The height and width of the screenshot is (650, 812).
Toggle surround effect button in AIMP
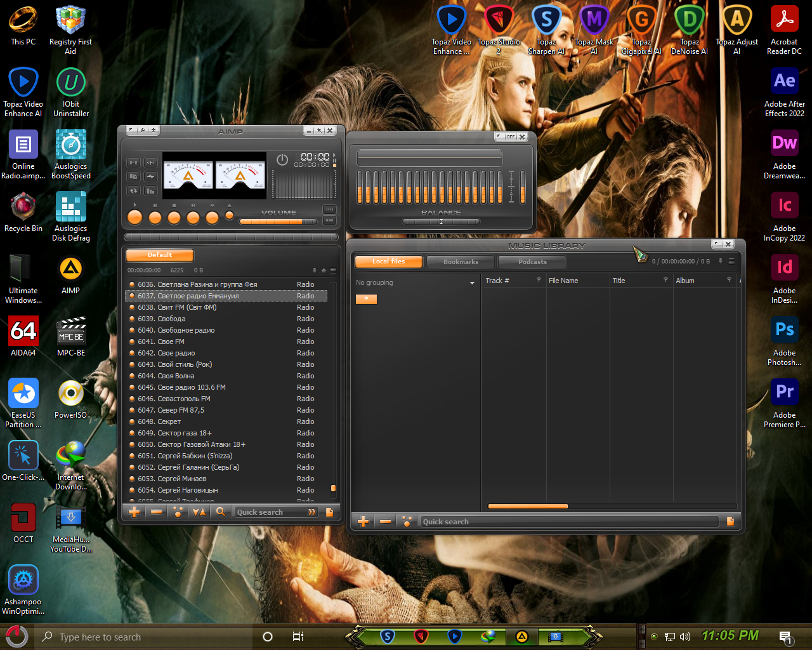click(x=150, y=162)
